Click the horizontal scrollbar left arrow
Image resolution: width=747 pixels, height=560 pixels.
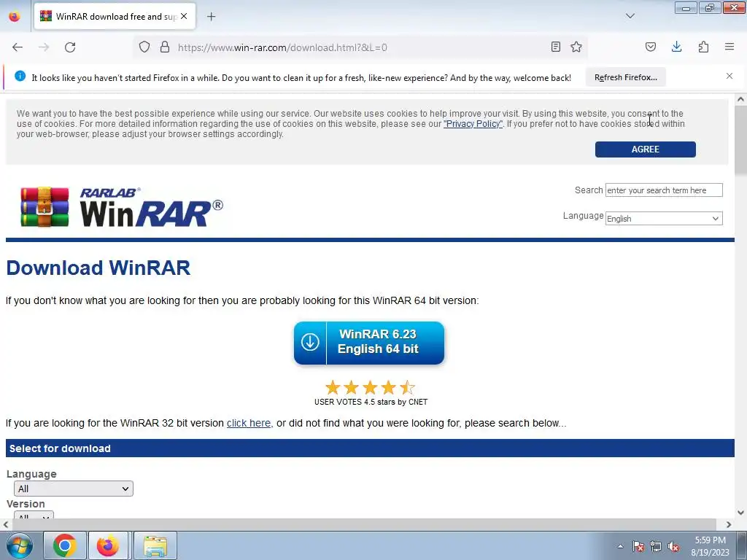[x=5, y=524]
